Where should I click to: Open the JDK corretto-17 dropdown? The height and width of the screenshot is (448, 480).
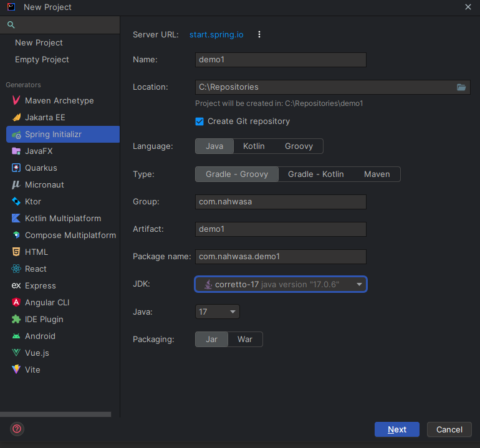coord(281,284)
